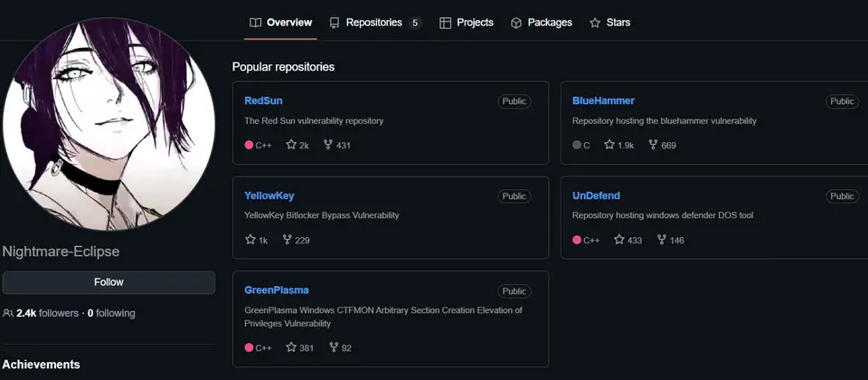This screenshot has height=380, width=868.
Task: Click the Repositories tab repo icon
Action: click(x=334, y=23)
